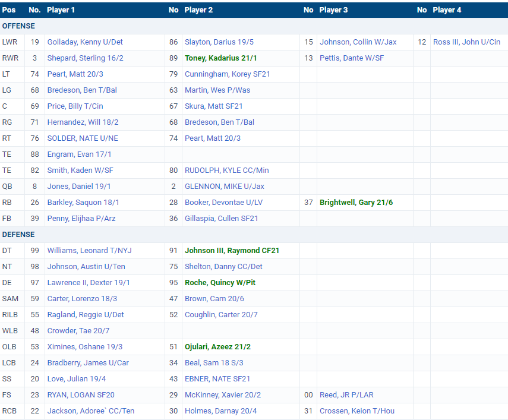
Task: Click Ragland, Reggie U/Det link
Action: (86, 315)
